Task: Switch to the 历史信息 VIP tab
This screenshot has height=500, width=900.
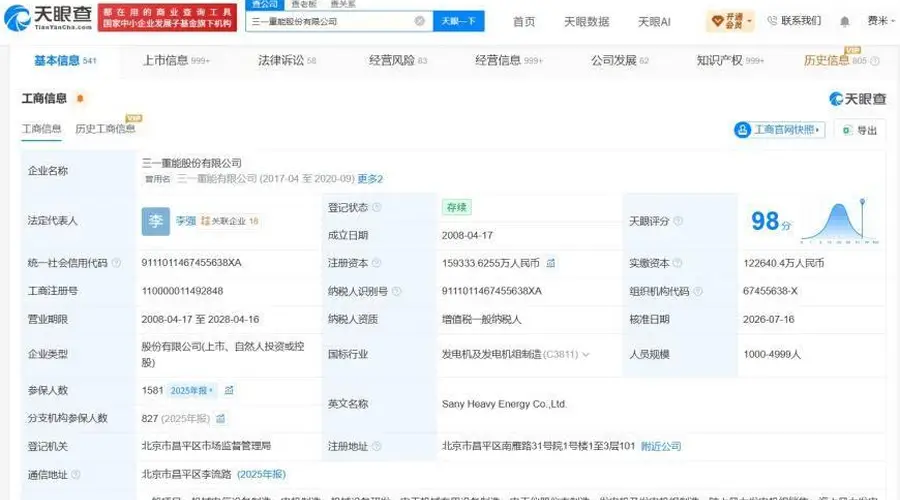Action: (835, 60)
